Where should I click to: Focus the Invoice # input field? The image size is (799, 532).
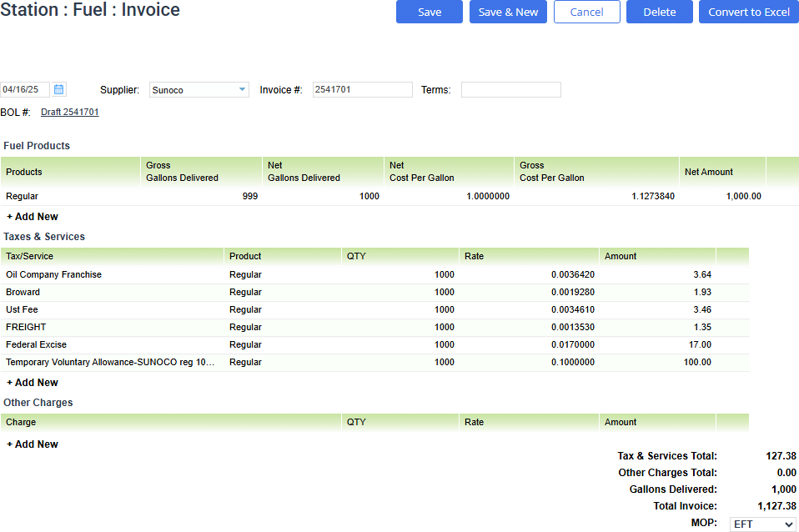pos(362,89)
